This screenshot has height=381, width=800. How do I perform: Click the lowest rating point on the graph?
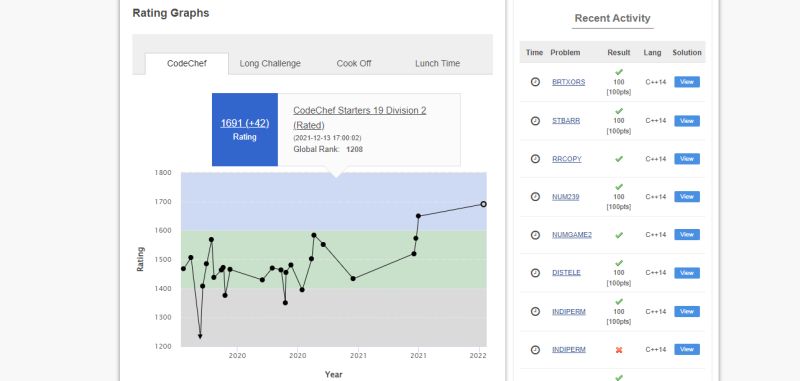coord(200,336)
